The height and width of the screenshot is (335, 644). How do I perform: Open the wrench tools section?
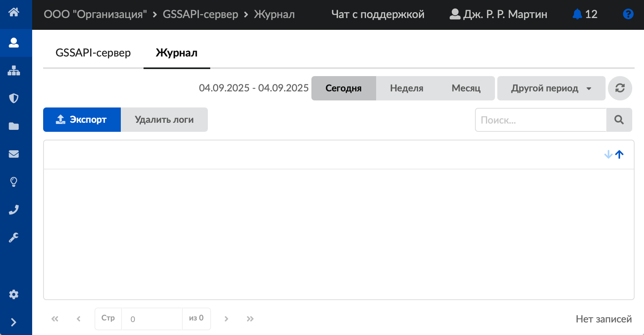pos(14,237)
